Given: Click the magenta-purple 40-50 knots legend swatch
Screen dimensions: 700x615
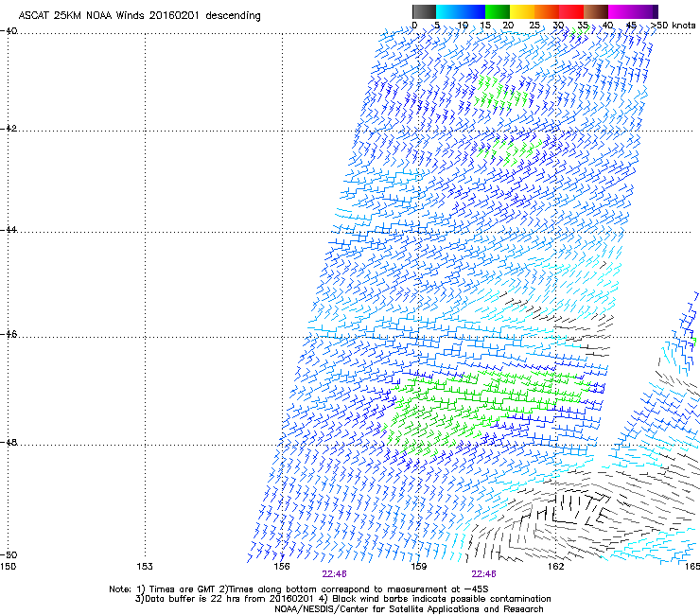Looking at the screenshot, I should click(x=633, y=11).
